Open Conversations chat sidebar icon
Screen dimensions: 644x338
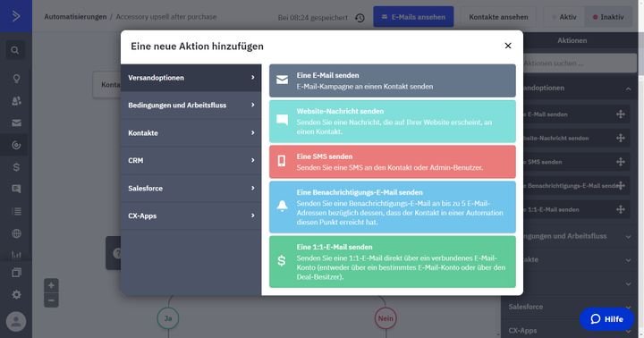(x=16, y=189)
